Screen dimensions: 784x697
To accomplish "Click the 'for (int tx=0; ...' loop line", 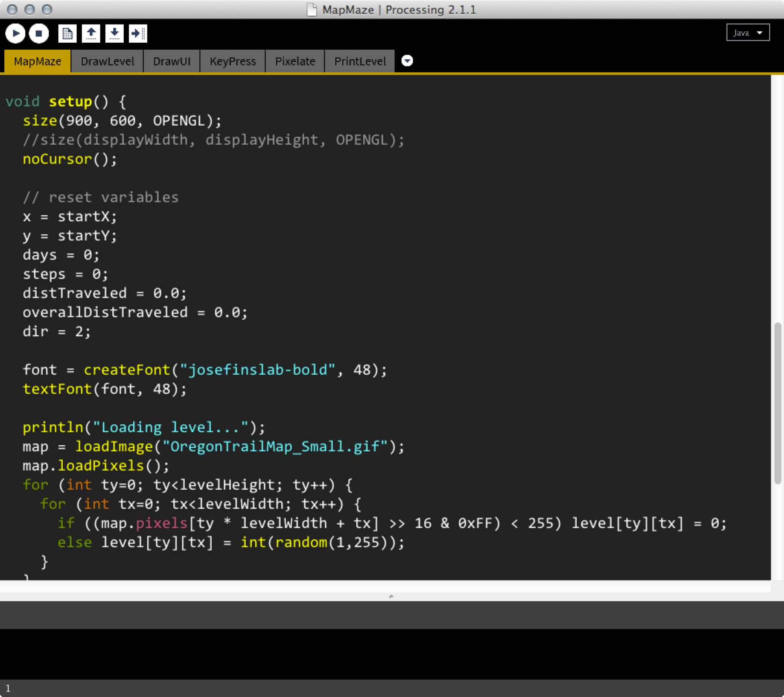I will pos(200,504).
